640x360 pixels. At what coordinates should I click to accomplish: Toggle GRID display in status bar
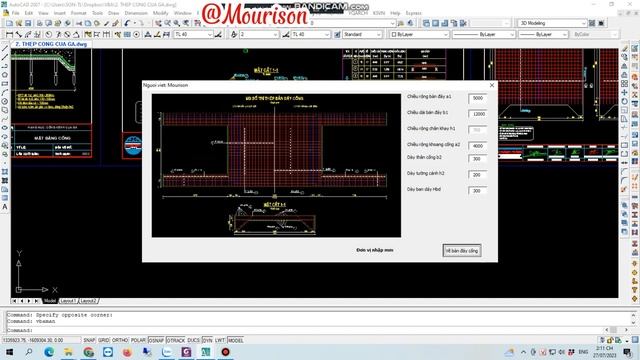104,340
